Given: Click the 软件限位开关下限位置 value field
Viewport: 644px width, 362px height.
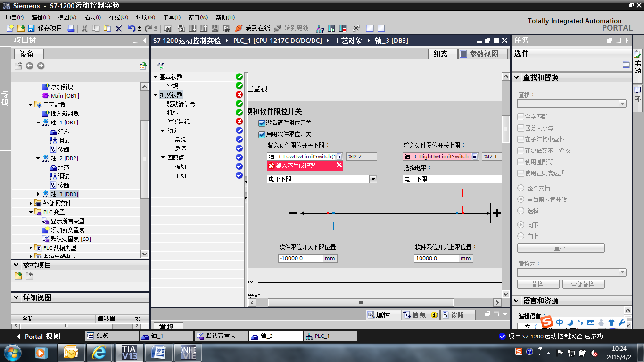Looking at the screenshot, I should tap(300, 258).
